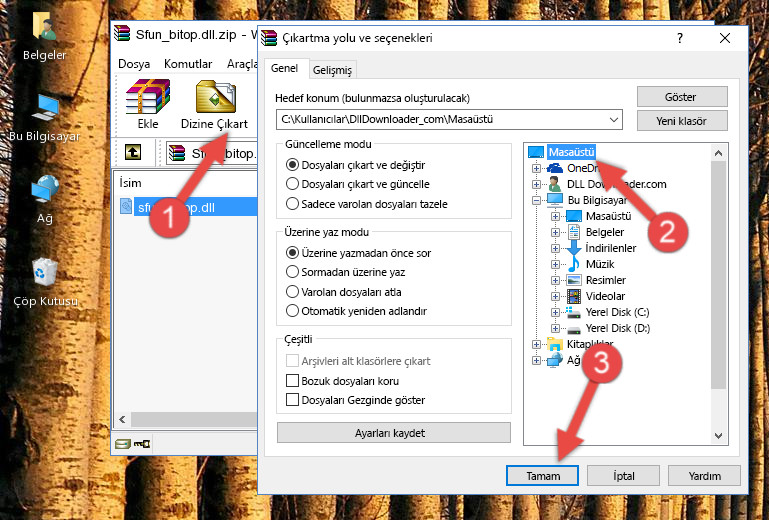Select Yerel Disk (D:) drive icon

tap(573, 329)
